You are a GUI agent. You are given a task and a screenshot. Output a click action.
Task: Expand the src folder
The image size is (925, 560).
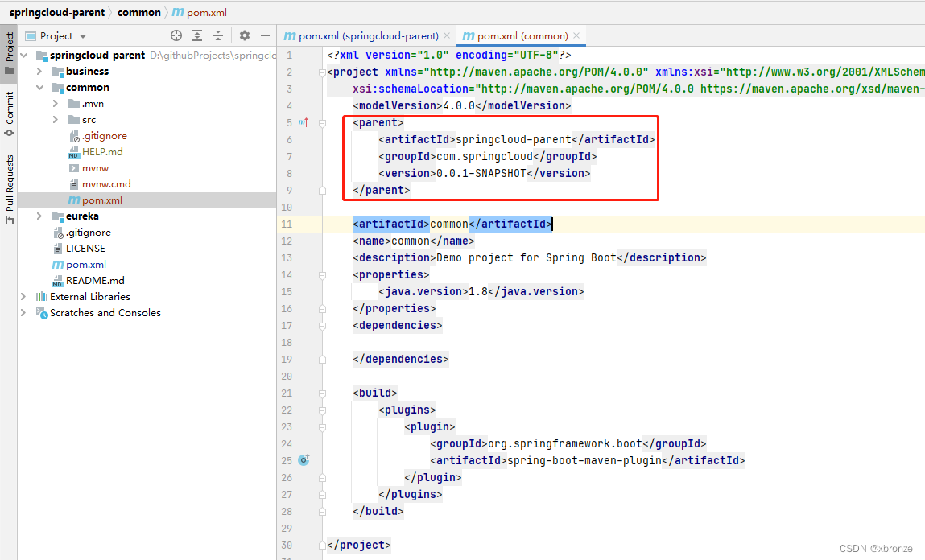pyautogui.click(x=56, y=120)
